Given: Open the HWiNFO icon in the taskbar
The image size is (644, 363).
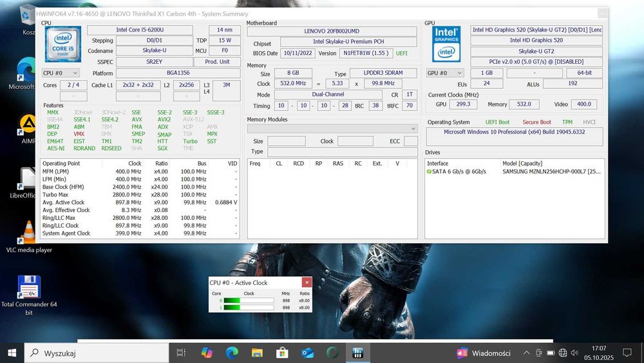Looking at the screenshot, I should (358, 353).
